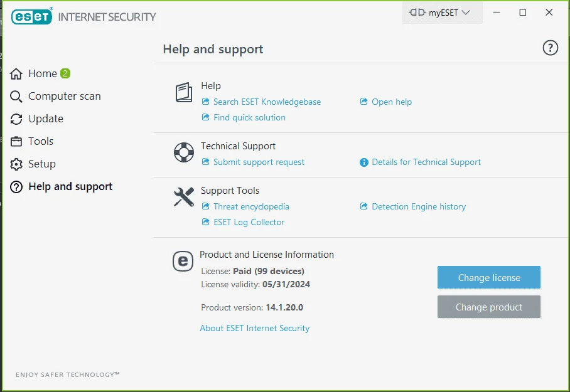
Task: Click the gear icon for Setup
Action: [x=16, y=164]
